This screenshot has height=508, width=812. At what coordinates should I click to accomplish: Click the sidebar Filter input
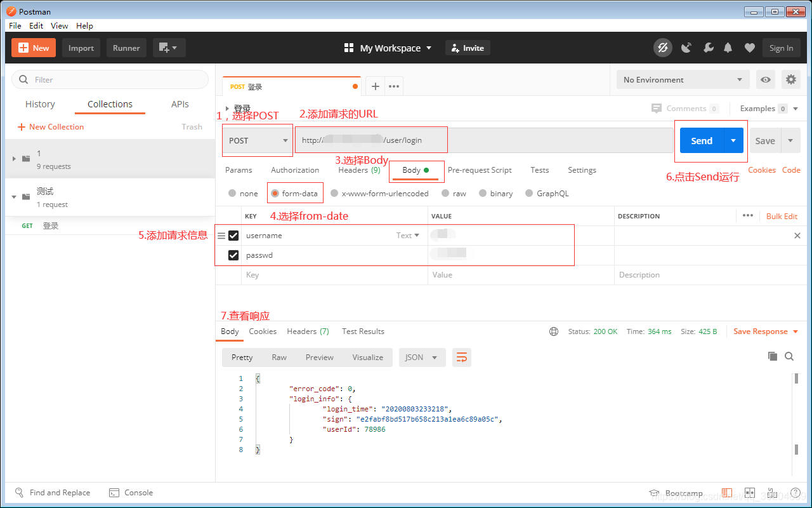click(x=110, y=79)
